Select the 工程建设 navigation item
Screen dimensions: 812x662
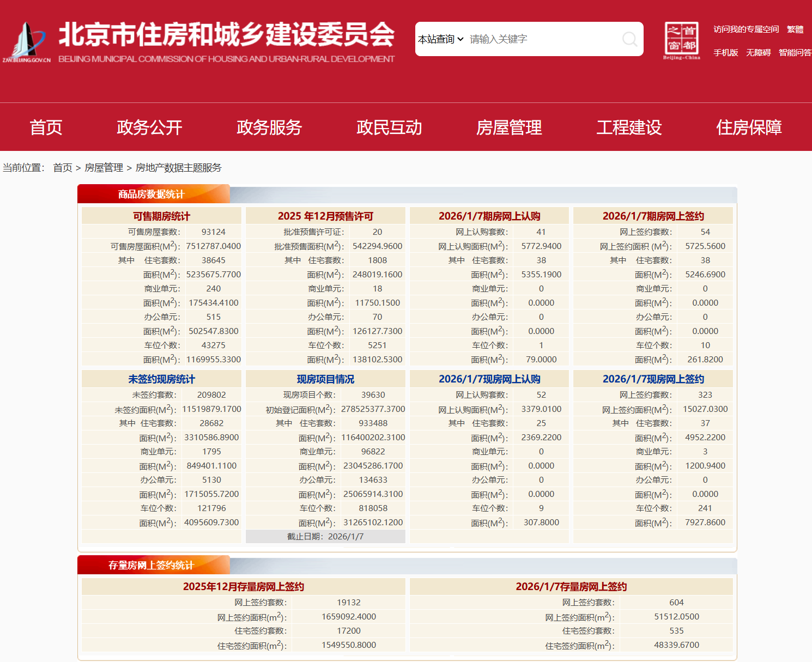pyautogui.click(x=629, y=127)
